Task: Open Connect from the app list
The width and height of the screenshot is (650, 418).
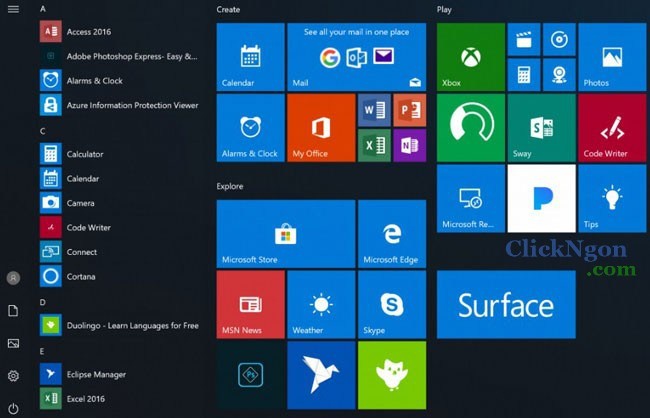Action: (x=120, y=252)
